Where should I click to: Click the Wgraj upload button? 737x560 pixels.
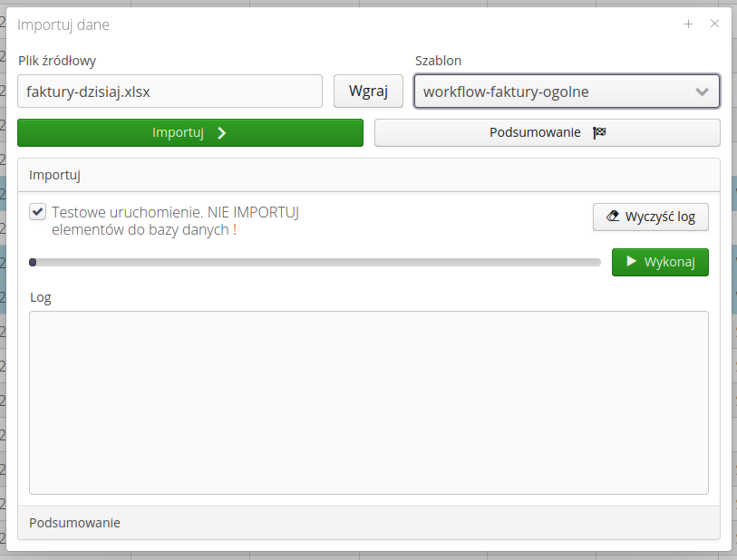(x=368, y=92)
